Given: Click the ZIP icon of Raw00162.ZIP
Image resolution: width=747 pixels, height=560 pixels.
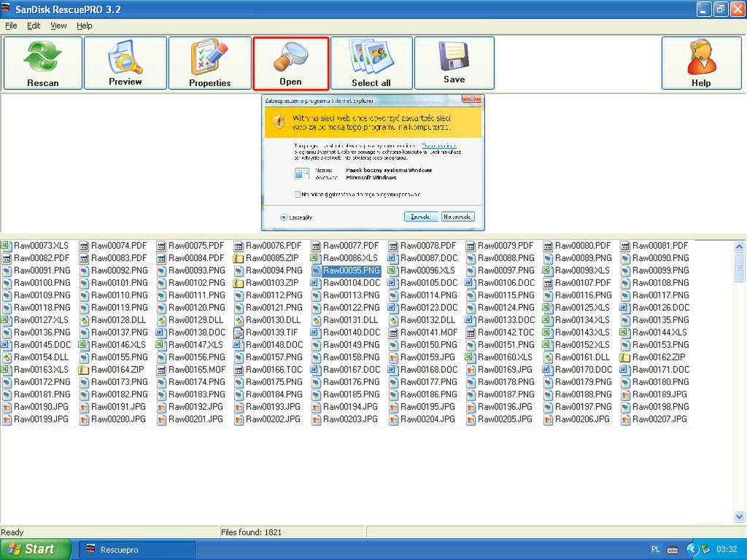Looking at the screenshot, I should (624, 357).
